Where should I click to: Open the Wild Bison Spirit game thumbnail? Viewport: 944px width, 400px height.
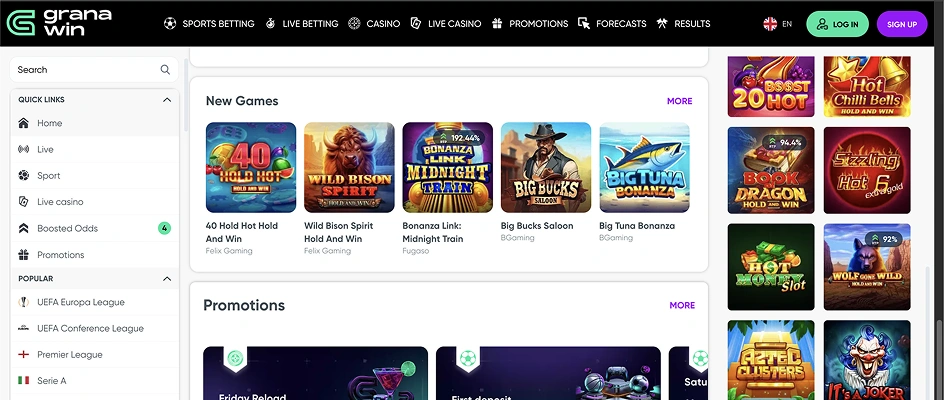pos(349,167)
